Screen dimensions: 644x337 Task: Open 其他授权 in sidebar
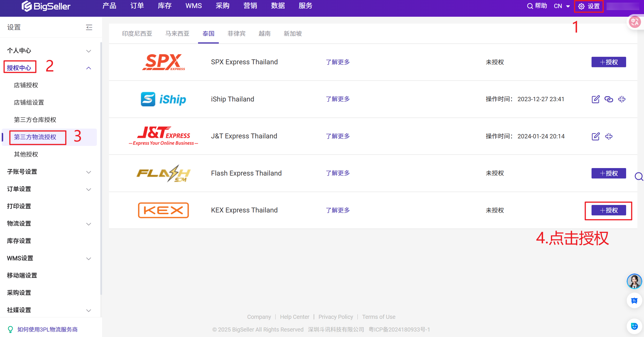click(26, 154)
